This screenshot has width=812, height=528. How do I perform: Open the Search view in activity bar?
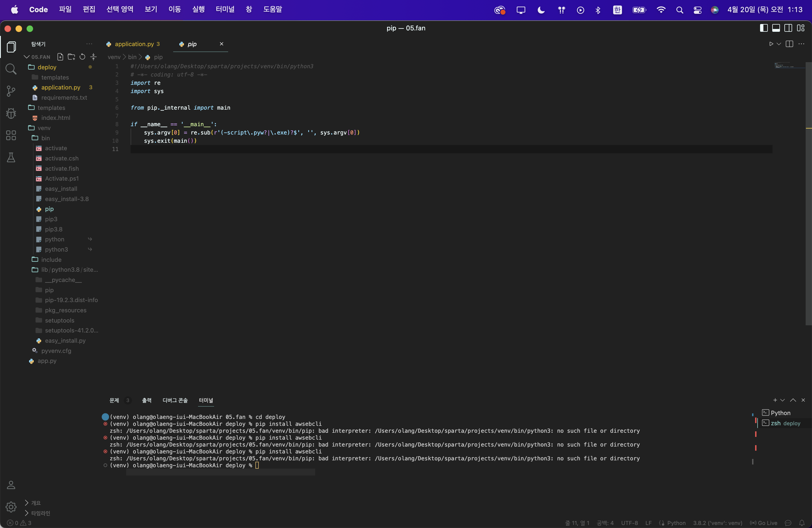(11, 69)
